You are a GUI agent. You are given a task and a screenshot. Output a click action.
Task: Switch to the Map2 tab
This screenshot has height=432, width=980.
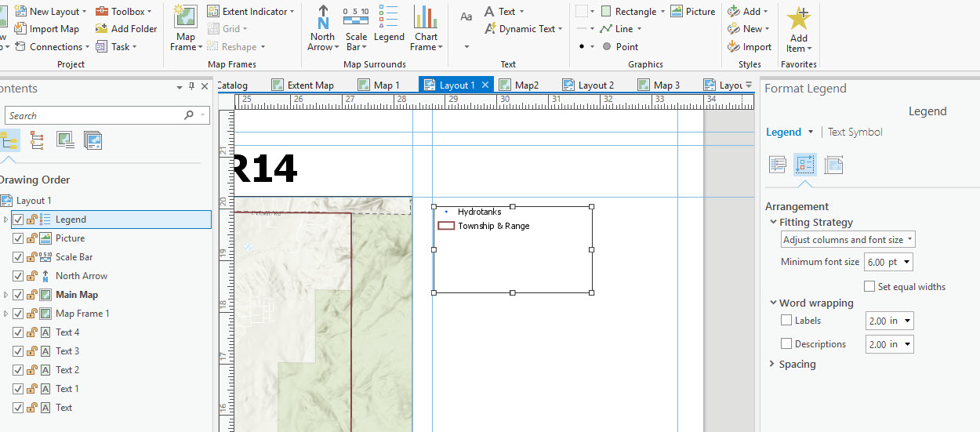point(518,85)
